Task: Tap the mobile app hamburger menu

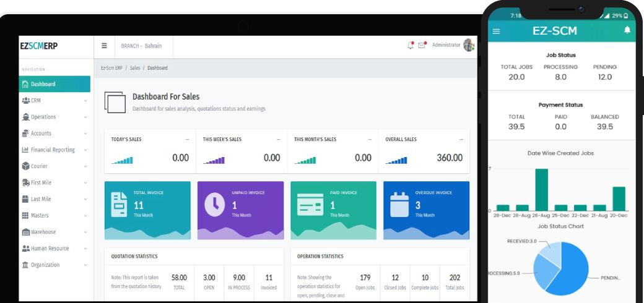Action: tap(496, 31)
